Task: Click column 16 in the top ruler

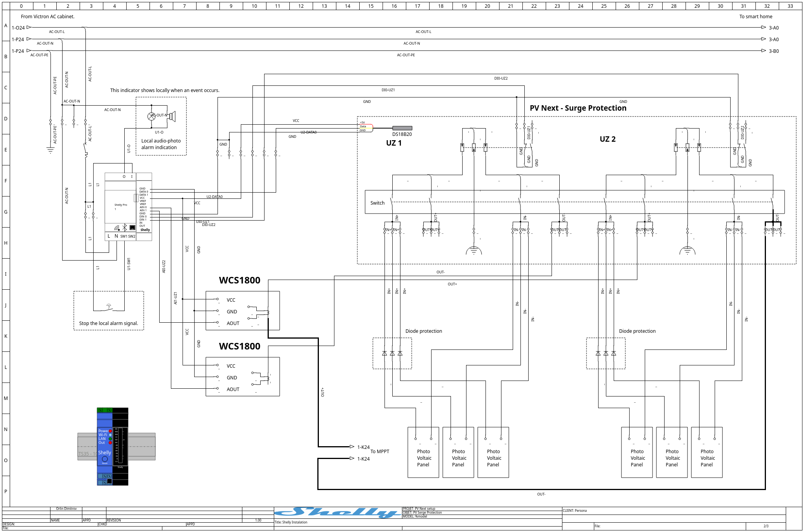Action: pyautogui.click(x=394, y=6)
